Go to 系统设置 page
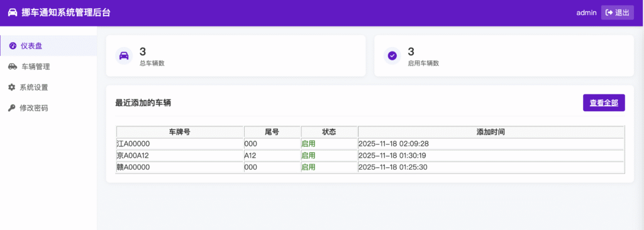This screenshot has width=644, height=230. coord(48,87)
